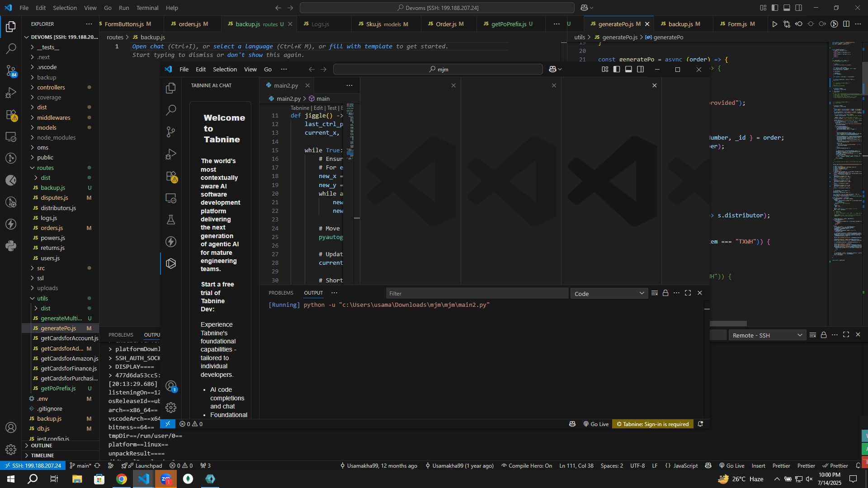The height and width of the screenshot is (488, 868).
Task: Click horizontal scrollbar under generatePo.js editor
Action: coord(728,324)
